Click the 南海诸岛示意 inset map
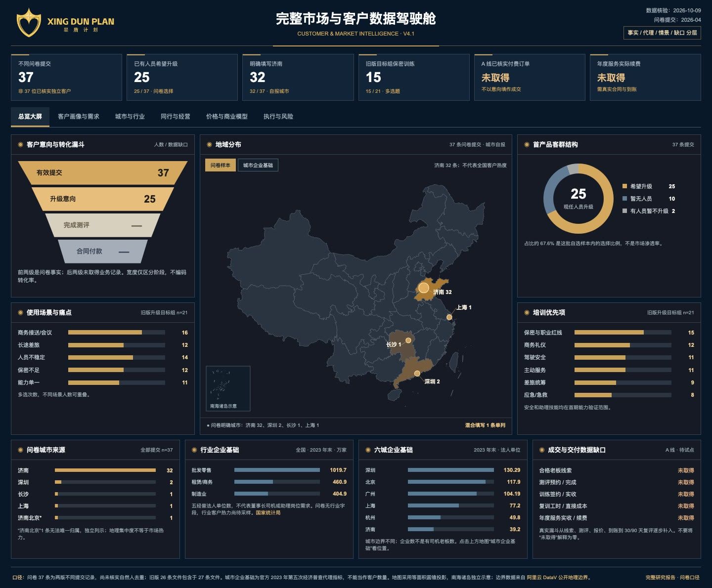 click(228, 388)
